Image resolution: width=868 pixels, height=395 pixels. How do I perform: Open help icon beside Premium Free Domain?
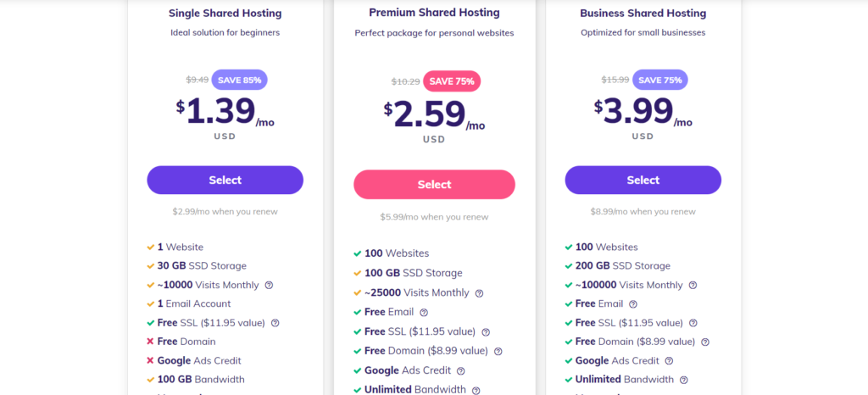click(x=498, y=351)
